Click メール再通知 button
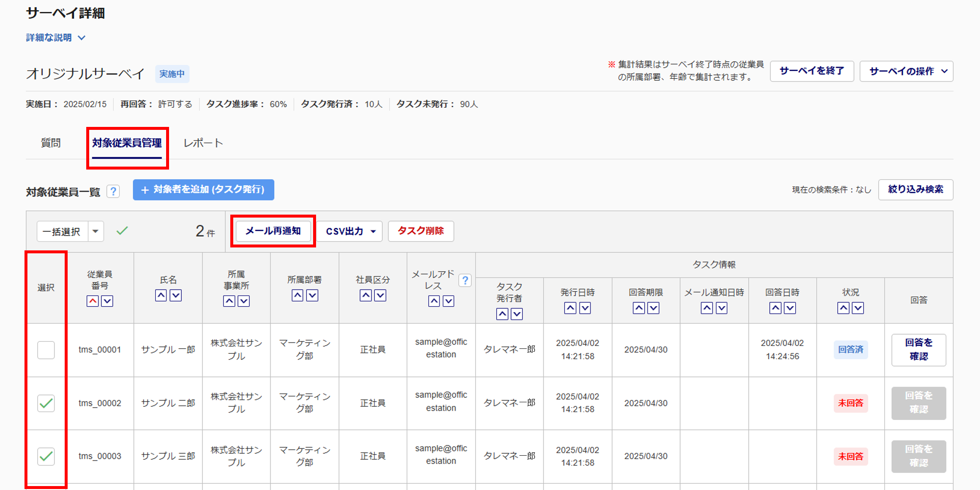 [273, 231]
